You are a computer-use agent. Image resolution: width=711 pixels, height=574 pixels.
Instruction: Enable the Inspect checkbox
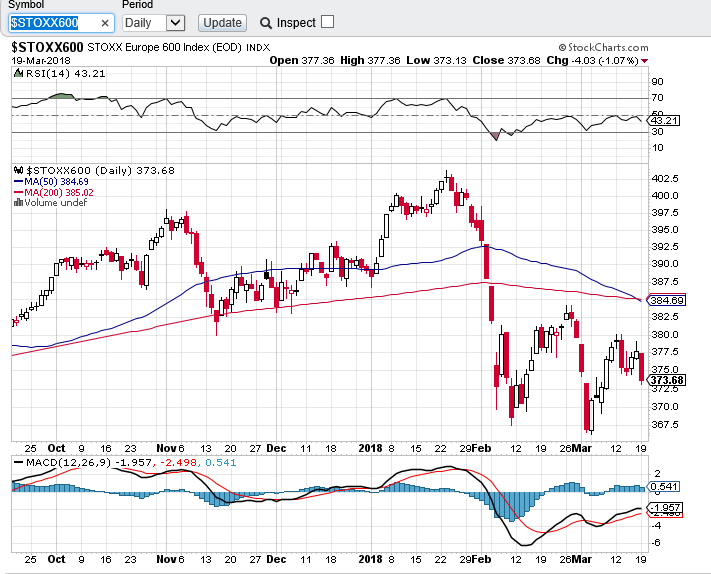327,22
